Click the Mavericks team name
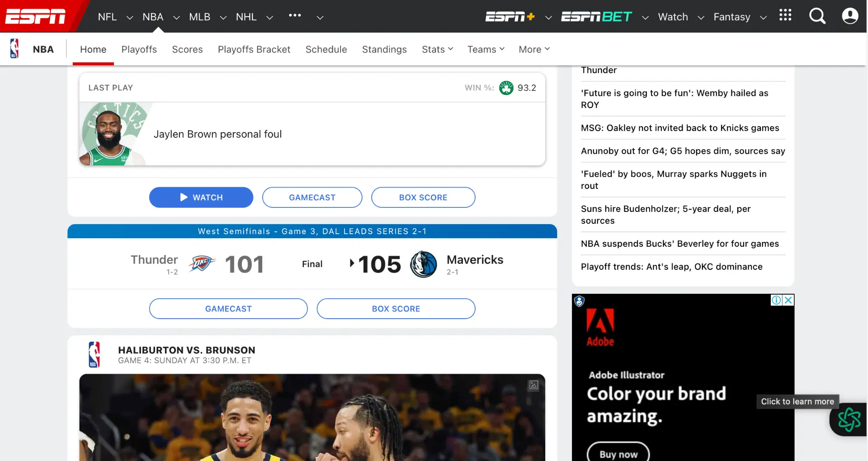 475,260
